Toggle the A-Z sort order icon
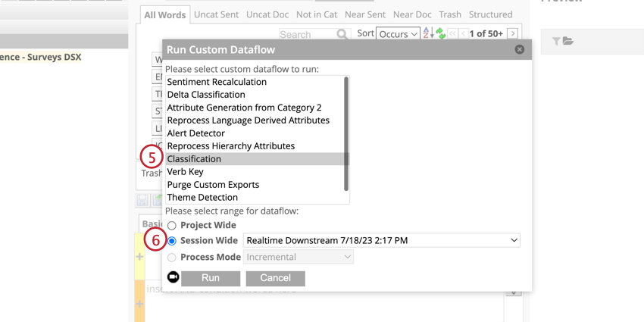The width and height of the screenshot is (644, 322). (x=428, y=33)
